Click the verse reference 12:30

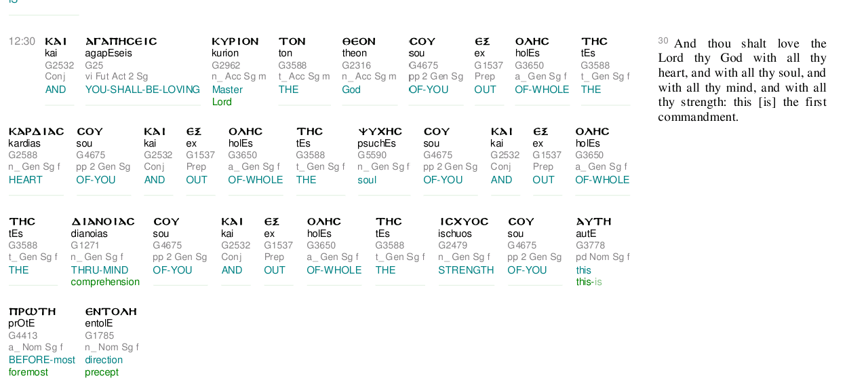coord(22,41)
